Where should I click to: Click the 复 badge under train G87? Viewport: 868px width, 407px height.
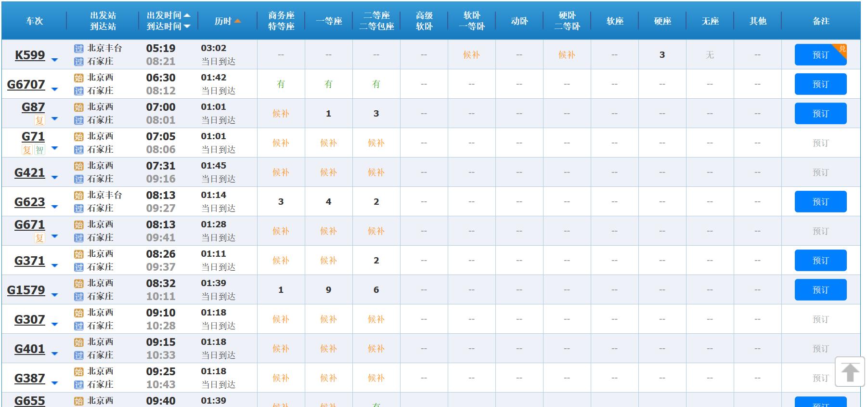point(39,120)
